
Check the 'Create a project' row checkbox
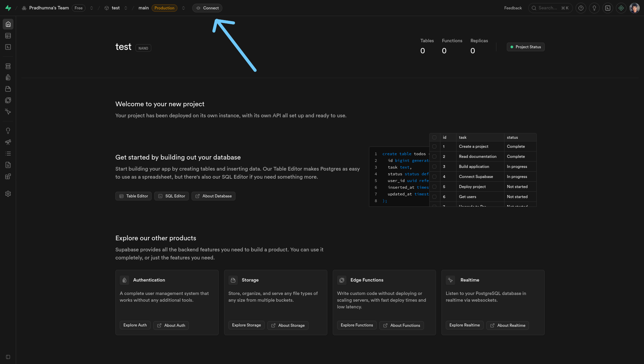(434, 146)
